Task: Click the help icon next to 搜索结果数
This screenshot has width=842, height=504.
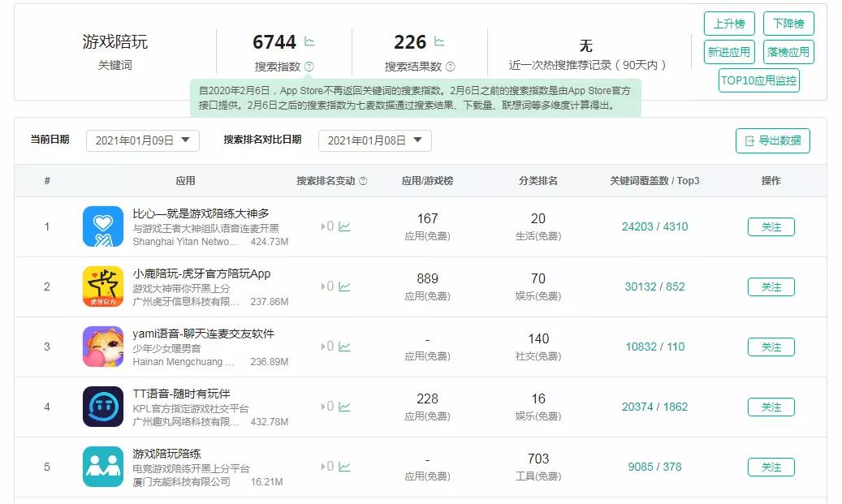Action: [451, 67]
